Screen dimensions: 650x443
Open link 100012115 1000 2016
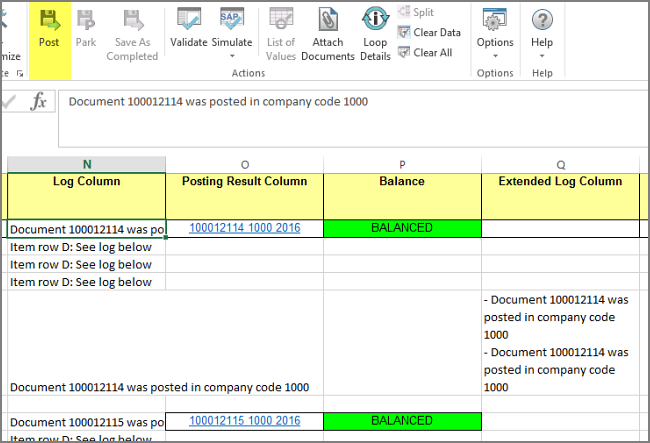point(245,421)
